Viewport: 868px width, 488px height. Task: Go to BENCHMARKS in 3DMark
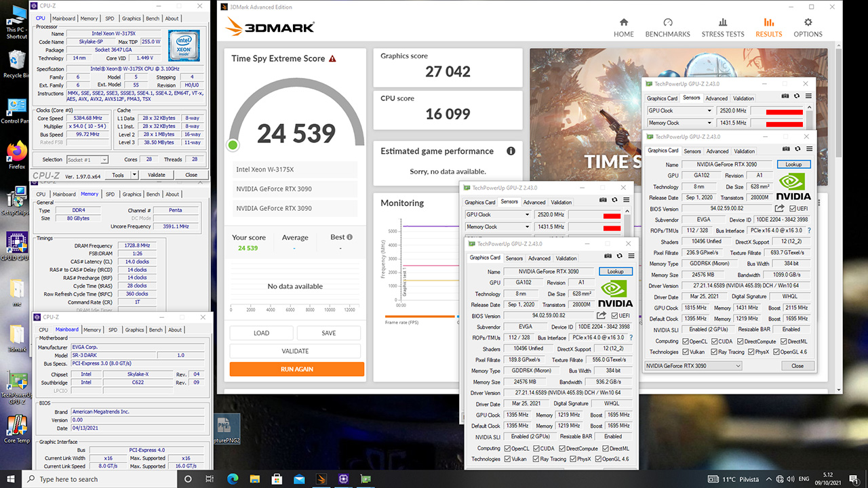point(668,28)
